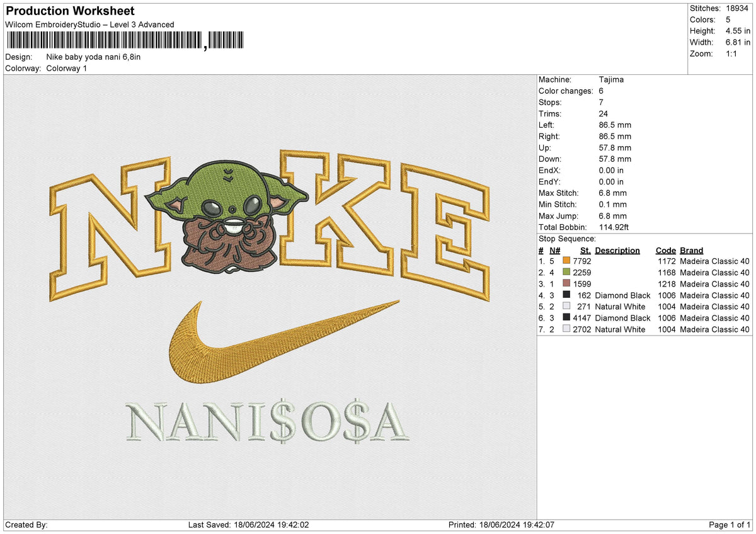Click the 'Description' column header
The height and width of the screenshot is (534, 756).
click(617, 251)
